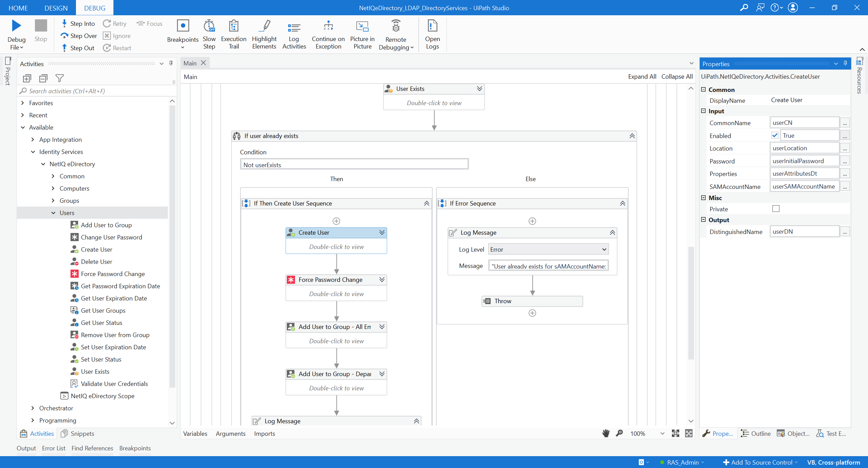Open the help question mark menu

(x=776, y=7)
